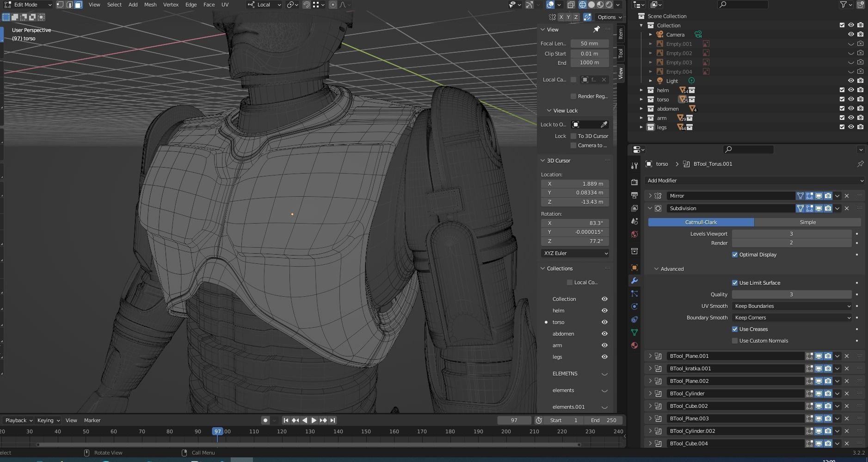
Task: Toggle snapping magnet icon
Action: coord(307,5)
